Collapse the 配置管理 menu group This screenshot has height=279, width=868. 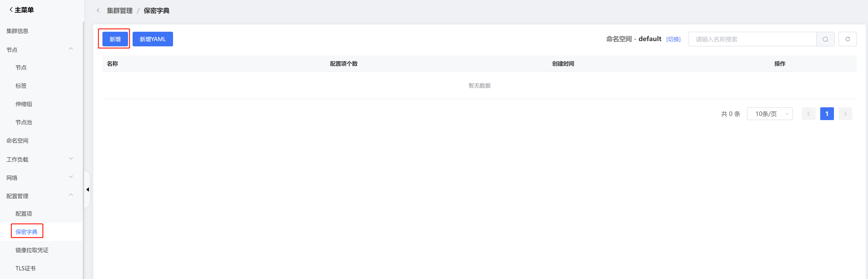click(71, 195)
